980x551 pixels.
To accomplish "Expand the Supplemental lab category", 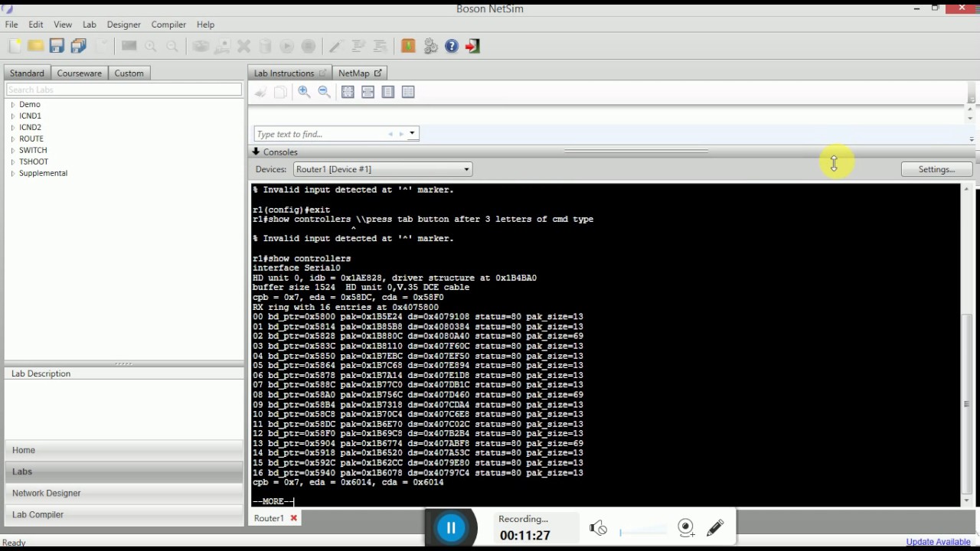I will [12, 173].
